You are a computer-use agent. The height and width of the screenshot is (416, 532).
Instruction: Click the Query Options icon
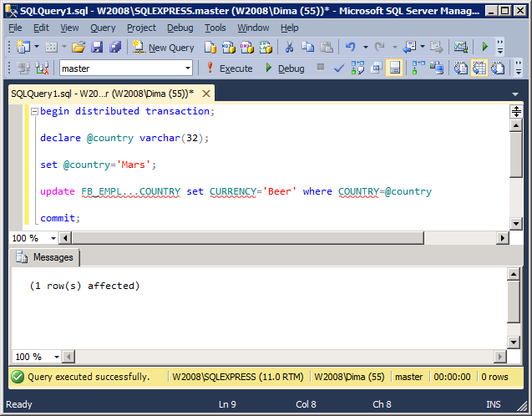(376, 68)
